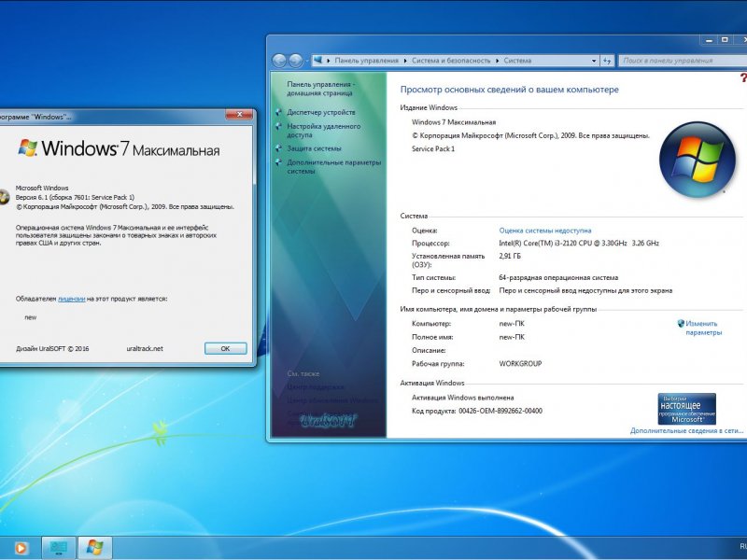Open Настройка удаленного доступа link
This screenshot has height=560, width=747.
point(323,131)
